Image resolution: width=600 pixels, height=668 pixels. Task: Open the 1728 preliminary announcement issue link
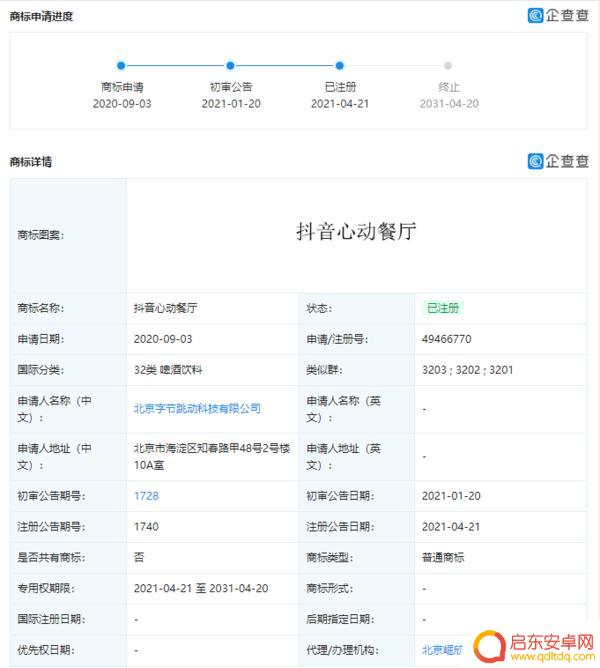pyautogui.click(x=146, y=496)
